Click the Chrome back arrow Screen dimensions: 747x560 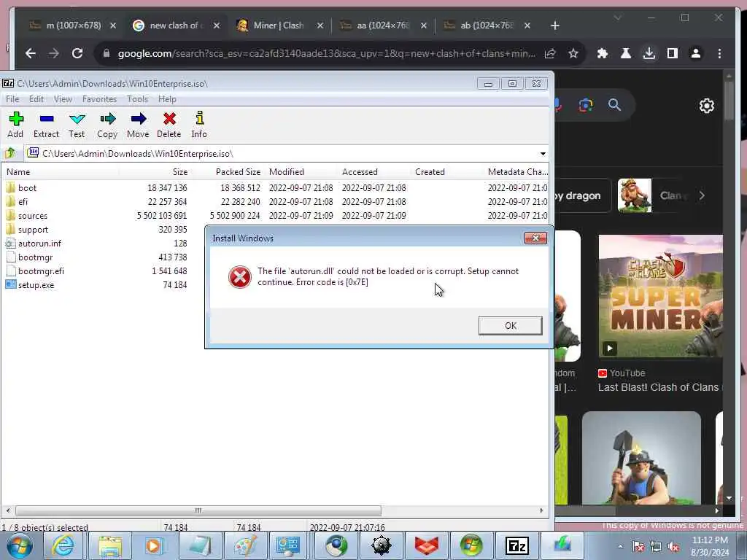tap(31, 53)
